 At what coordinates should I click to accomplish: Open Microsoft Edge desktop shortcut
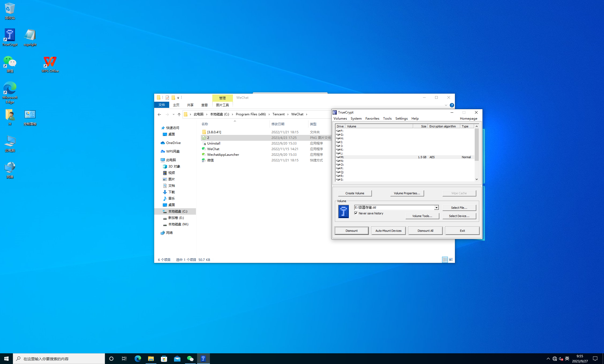(10, 93)
